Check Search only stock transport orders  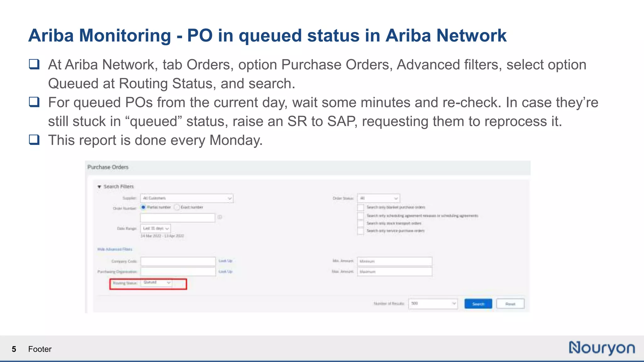click(361, 223)
